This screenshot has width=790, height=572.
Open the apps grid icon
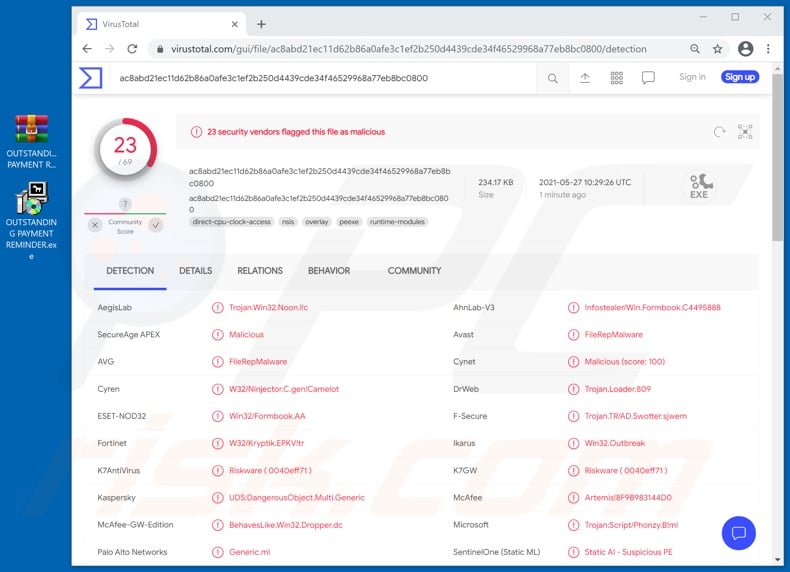617,78
